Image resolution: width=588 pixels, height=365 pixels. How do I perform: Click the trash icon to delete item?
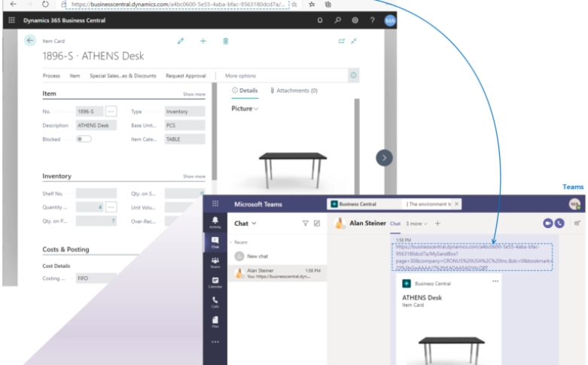225,41
